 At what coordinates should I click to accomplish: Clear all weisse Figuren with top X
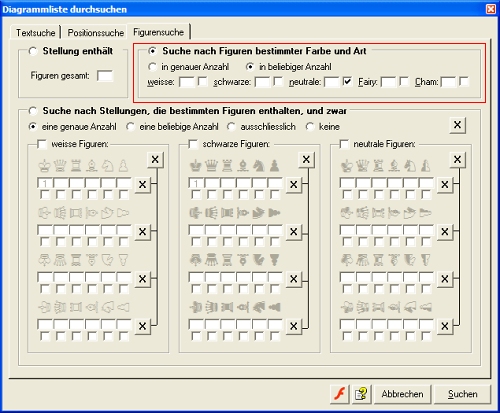(x=155, y=159)
